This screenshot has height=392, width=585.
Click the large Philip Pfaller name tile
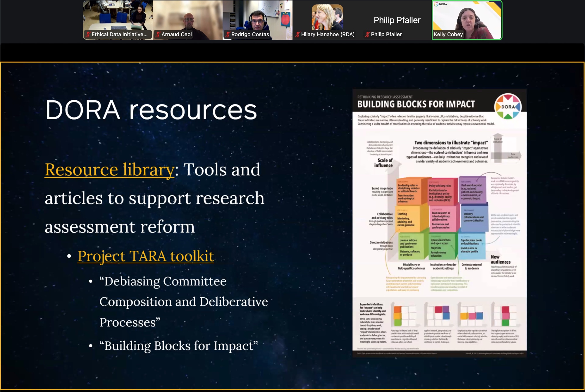pyautogui.click(x=397, y=20)
